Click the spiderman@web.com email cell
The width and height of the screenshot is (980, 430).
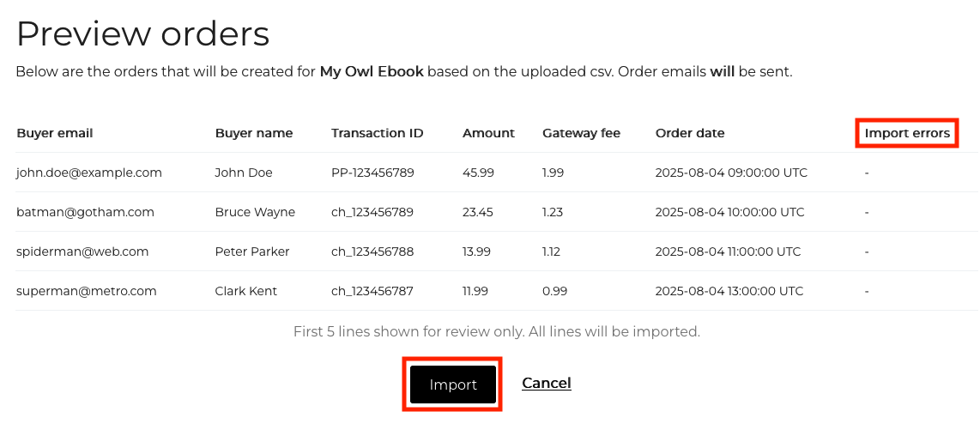(82, 251)
